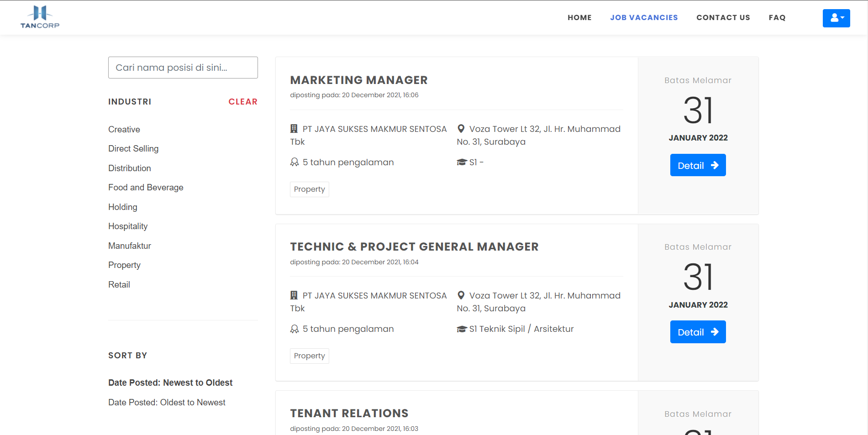
Task: Click the CLEAR link to reset filters
Action: tap(243, 101)
